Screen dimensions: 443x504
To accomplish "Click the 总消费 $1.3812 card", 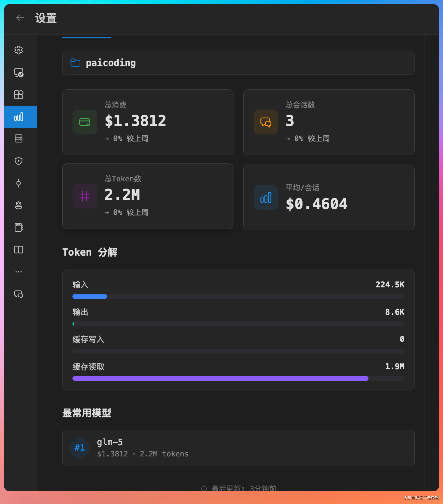I will tap(148, 122).
